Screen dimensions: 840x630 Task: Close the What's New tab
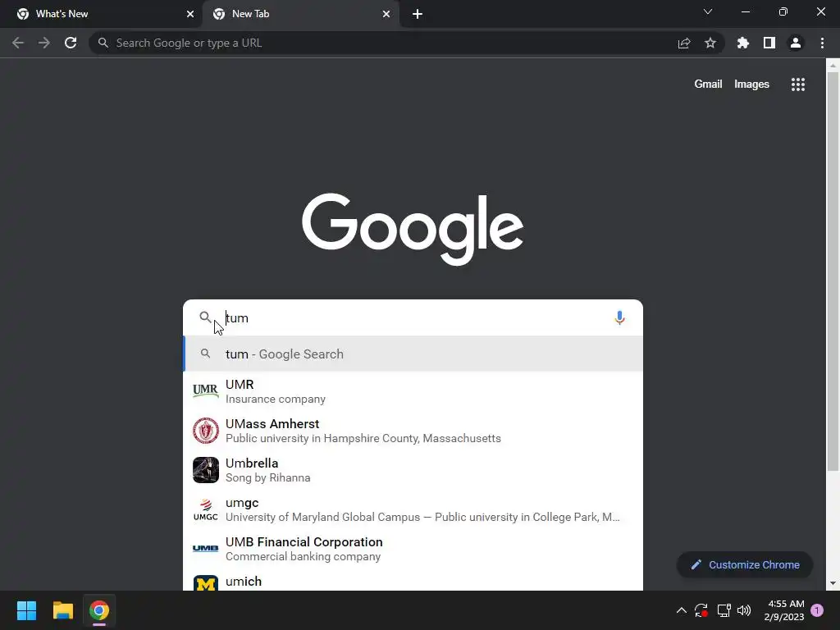(x=190, y=14)
